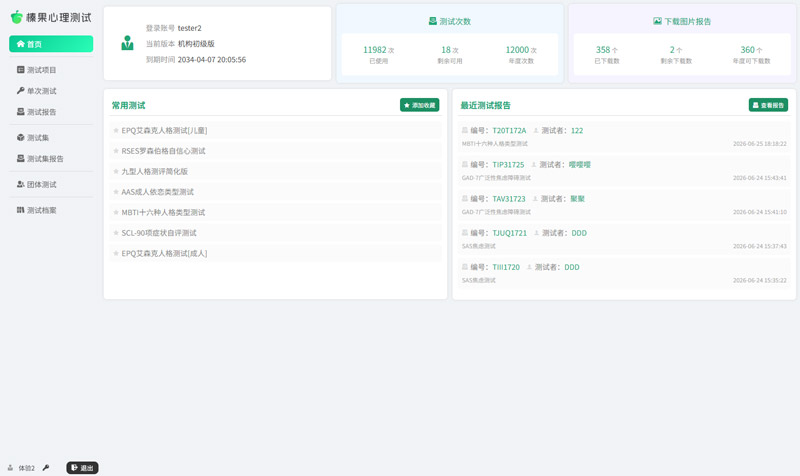The width and height of the screenshot is (800, 476).
Task: Click tester DDD in the TJUQ1721 row
Action: click(579, 233)
